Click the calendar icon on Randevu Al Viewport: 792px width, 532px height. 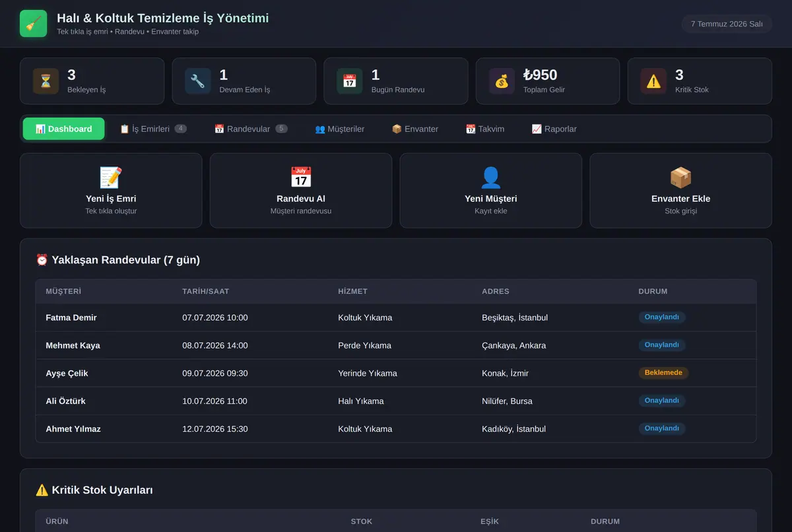tap(301, 178)
